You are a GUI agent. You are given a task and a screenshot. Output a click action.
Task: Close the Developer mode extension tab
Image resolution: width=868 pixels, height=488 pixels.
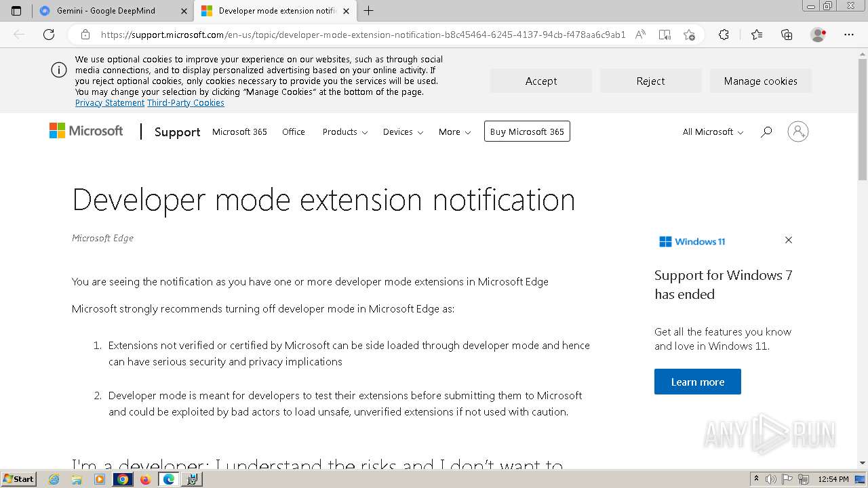(x=346, y=11)
